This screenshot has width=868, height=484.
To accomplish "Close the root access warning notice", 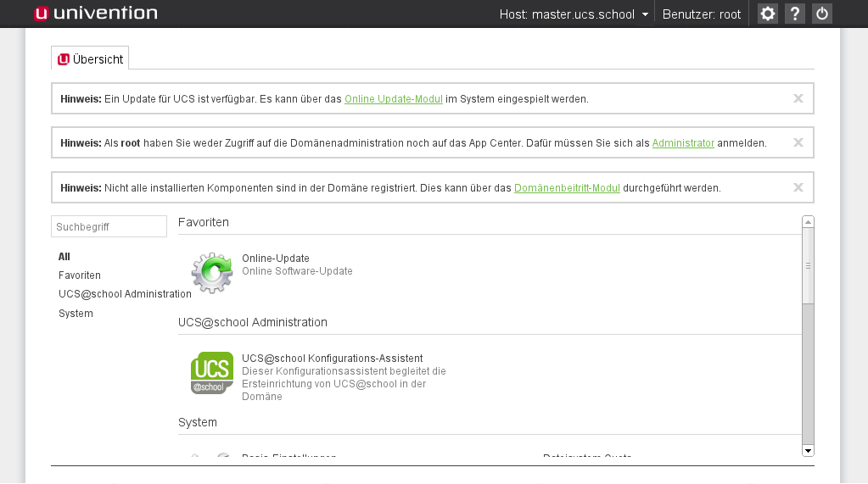I will click(x=798, y=142).
